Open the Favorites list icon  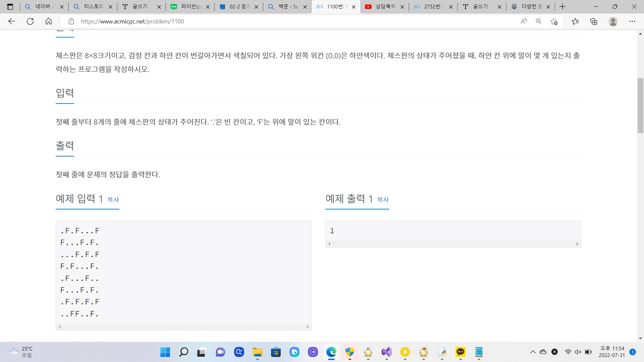pos(575,21)
